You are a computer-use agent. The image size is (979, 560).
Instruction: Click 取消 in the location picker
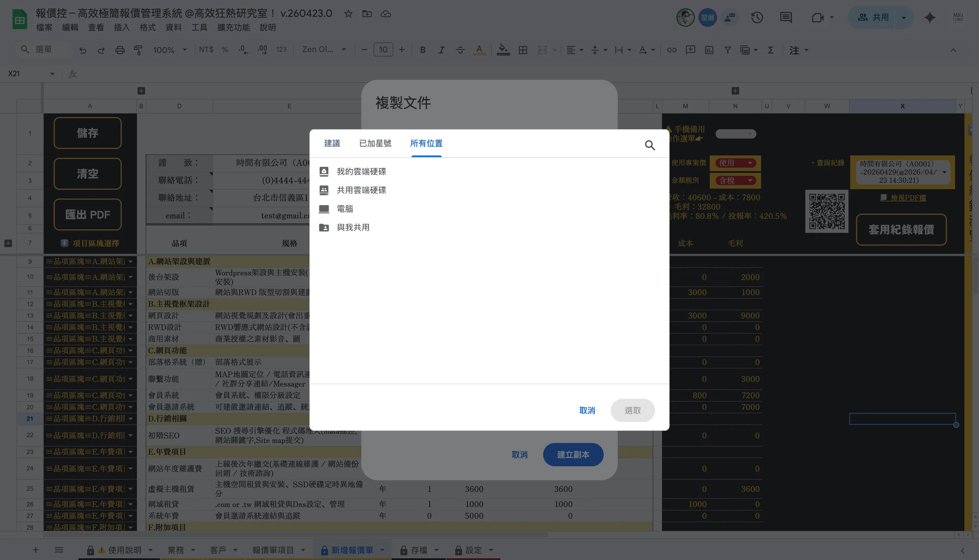(x=587, y=410)
